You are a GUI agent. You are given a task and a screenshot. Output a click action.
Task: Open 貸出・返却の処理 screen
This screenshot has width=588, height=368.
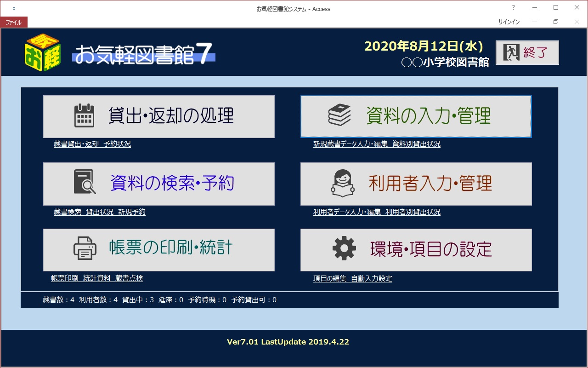point(159,116)
